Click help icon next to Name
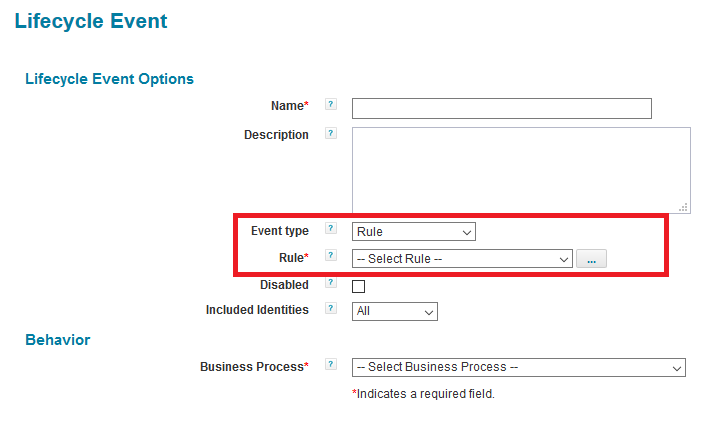Viewport: 723px width, 436px height. [331, 105]
